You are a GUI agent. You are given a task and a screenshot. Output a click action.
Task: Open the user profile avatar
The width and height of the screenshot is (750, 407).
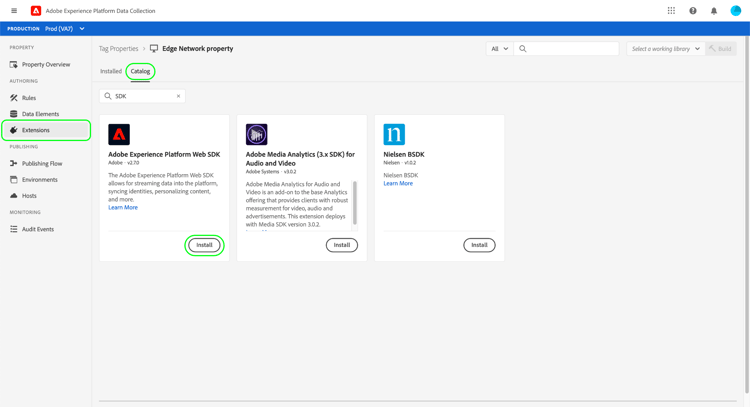[x=736, y=11]
